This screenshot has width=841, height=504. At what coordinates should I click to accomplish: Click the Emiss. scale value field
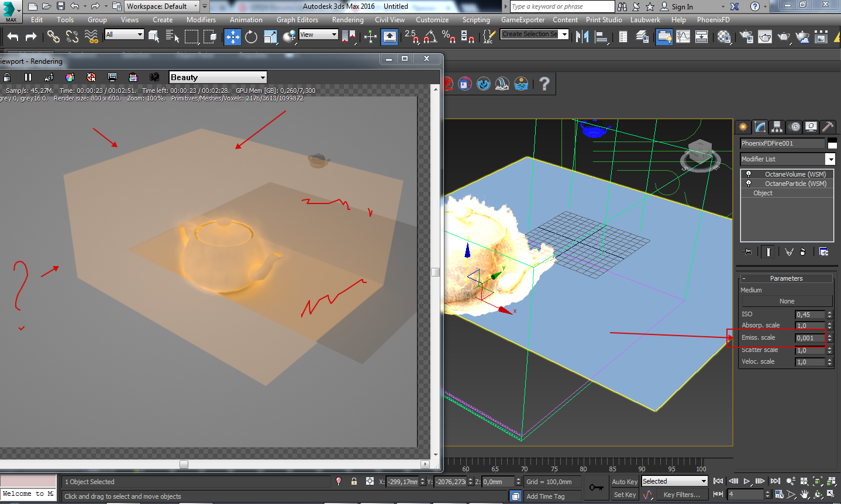coord(809,338)
